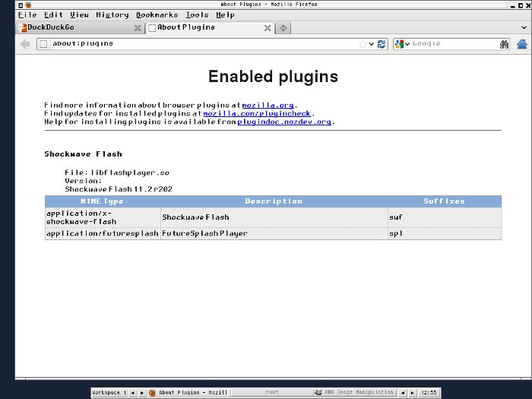This screenshot has height=399, width=532.
Task: Follow the mozilla.org link
Action: [268, 105]
